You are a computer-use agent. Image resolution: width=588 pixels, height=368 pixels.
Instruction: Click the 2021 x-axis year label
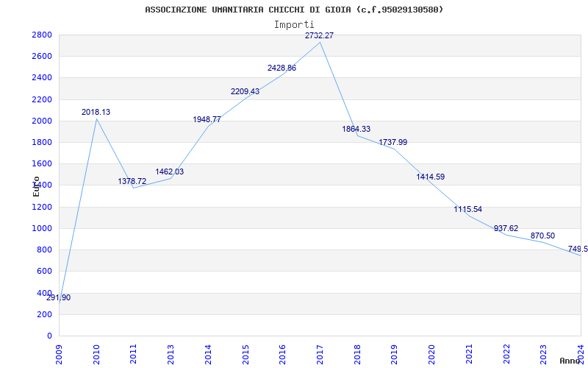pos(469,355)
